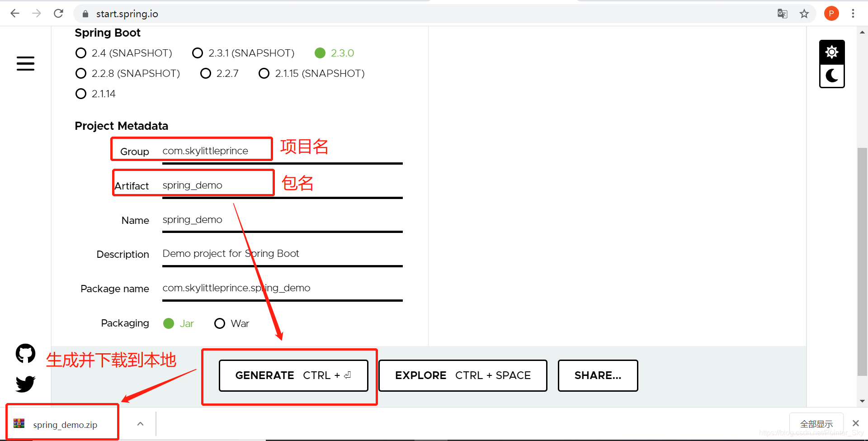Viewport: 868px width, 441px height.
Task: Reload the start.spring.io page
Action: coord(58,14)
